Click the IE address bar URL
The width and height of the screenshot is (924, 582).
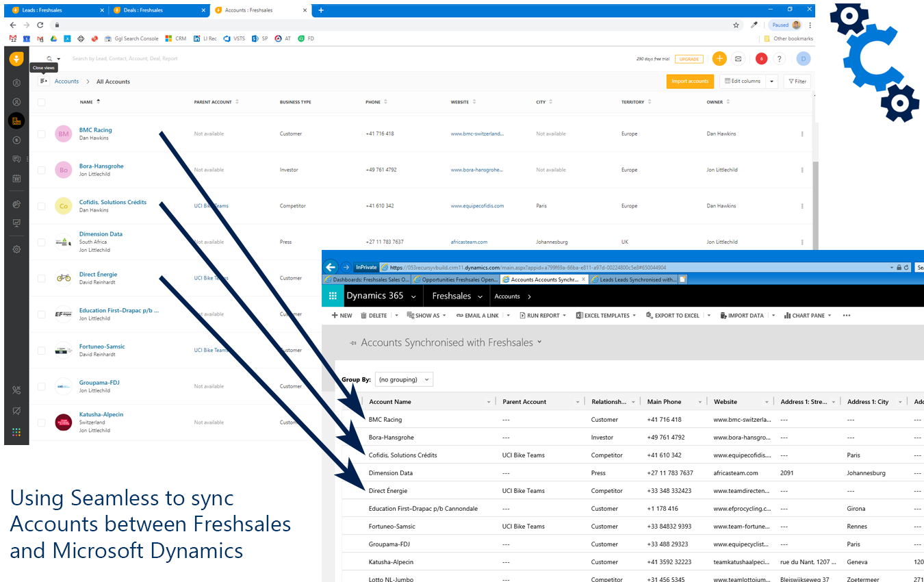[528, 268]
